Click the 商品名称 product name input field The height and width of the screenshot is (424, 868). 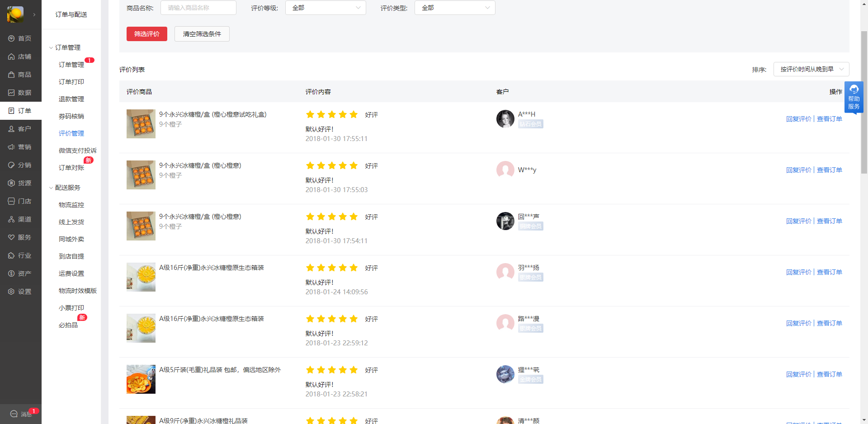(x=198, y=8)
